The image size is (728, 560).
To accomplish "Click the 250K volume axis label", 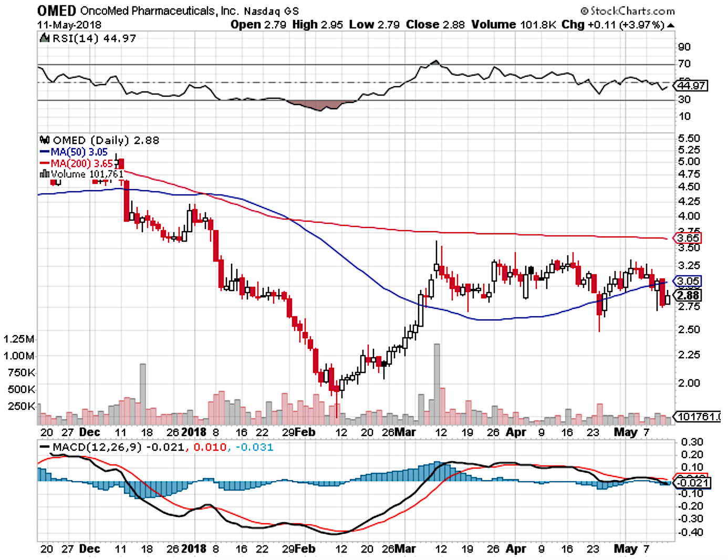I will pyautogui.click(x=22, y=406).
